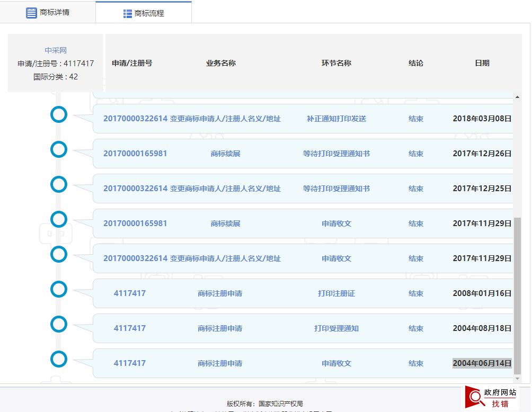Viewport: 532px width, 412px height.
Task: Click the 商标详情 tab list icon
Action: click(31, 13)
